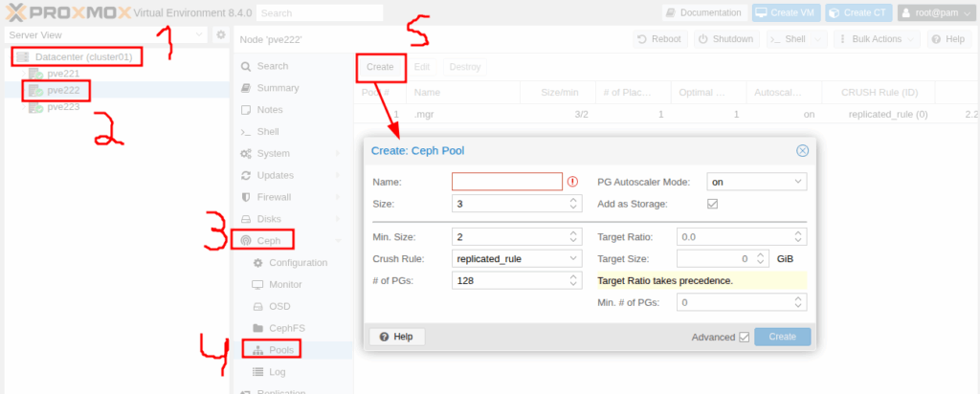Open the root@pam user menu

click(935, 12)
